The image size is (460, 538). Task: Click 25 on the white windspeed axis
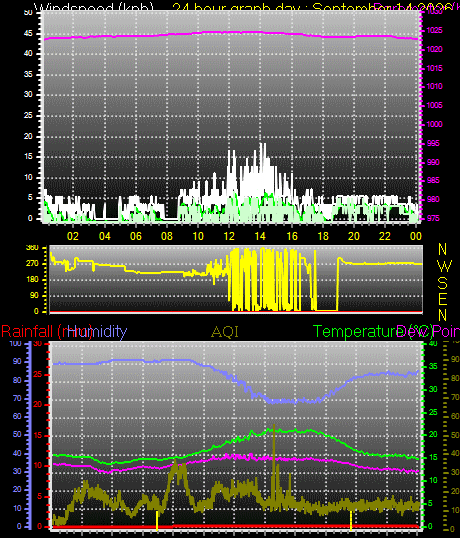point(28,115)
